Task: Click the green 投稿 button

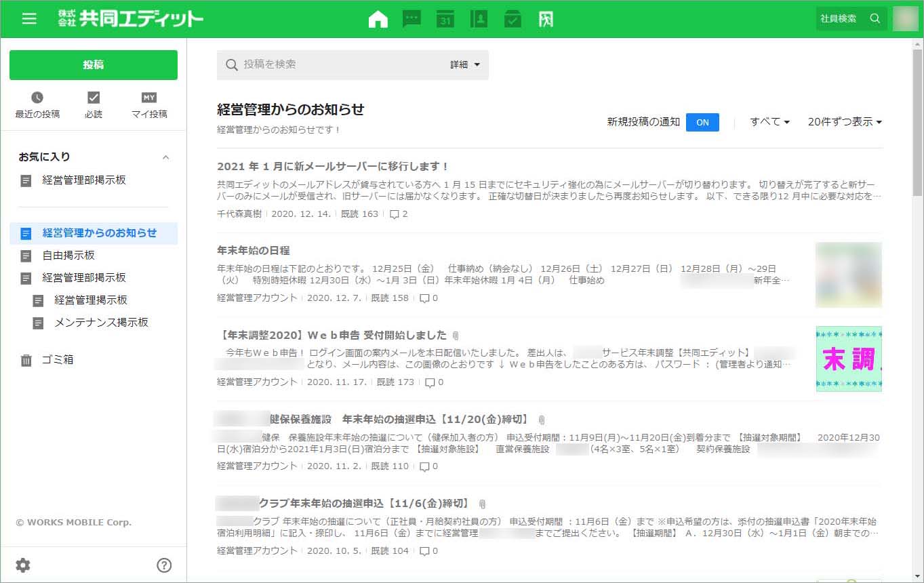Action: (94, 65)
